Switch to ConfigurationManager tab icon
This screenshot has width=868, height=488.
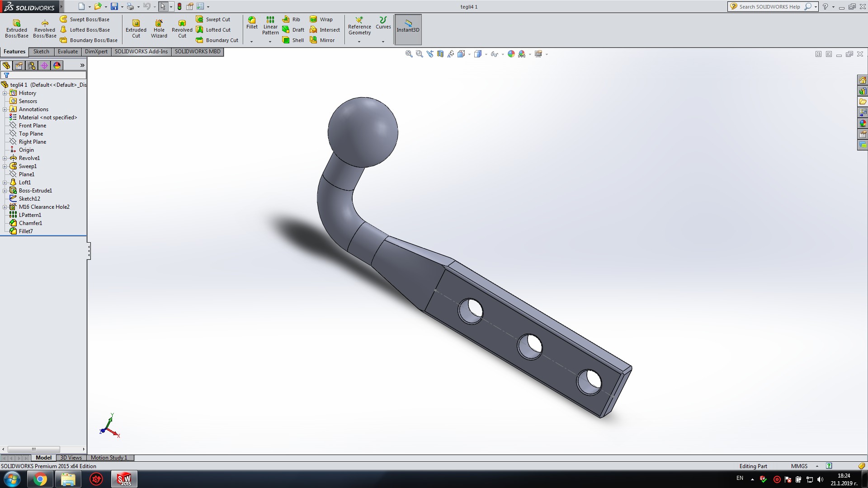(32, 66)
